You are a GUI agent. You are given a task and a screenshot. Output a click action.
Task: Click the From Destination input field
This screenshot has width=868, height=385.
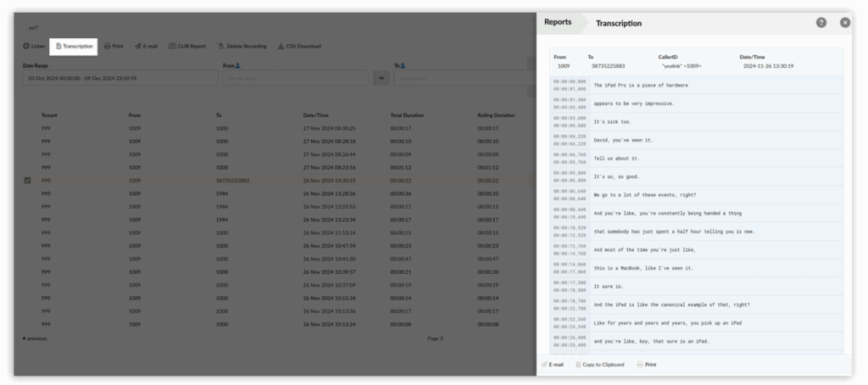[x=296, y=78]
